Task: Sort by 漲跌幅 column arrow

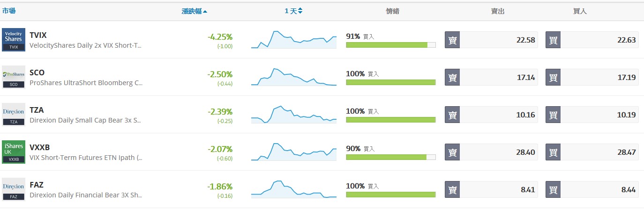Action: [205, 12]
